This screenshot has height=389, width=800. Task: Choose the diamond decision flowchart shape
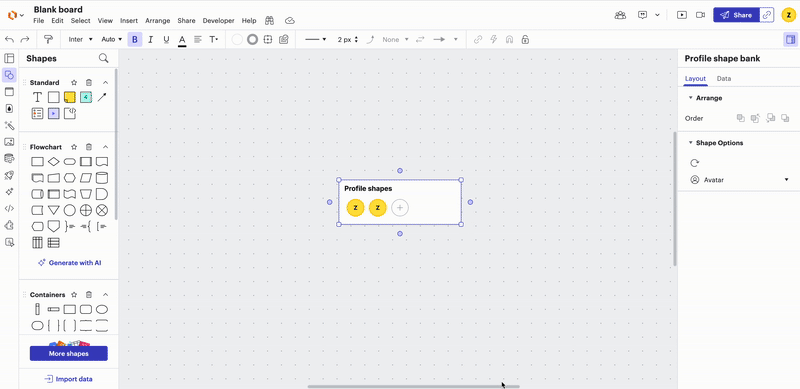click(x=54, y=162)
